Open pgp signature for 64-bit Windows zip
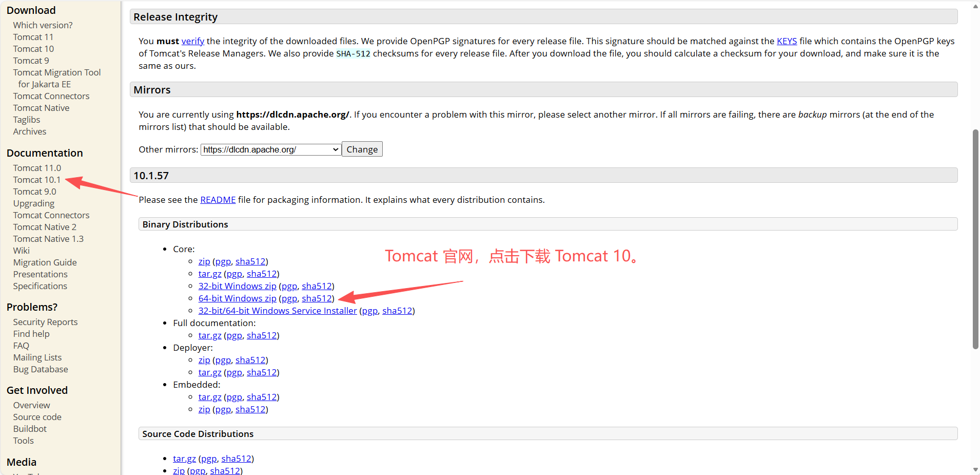This screenshot has width=980, height=475. (x=289, y=298)
